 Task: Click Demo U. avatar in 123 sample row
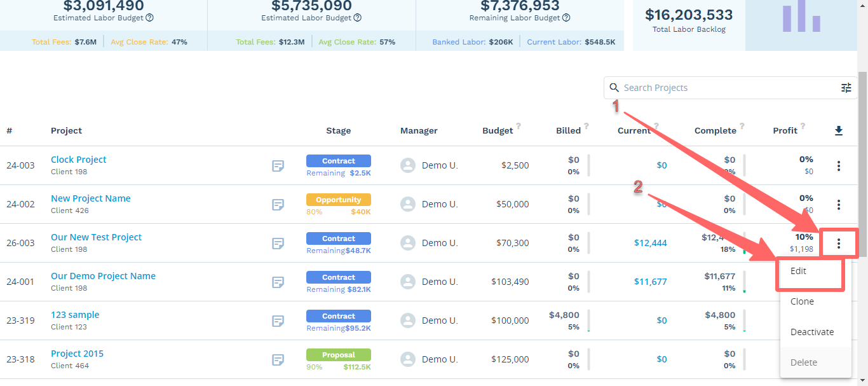[x=408, y=321]
